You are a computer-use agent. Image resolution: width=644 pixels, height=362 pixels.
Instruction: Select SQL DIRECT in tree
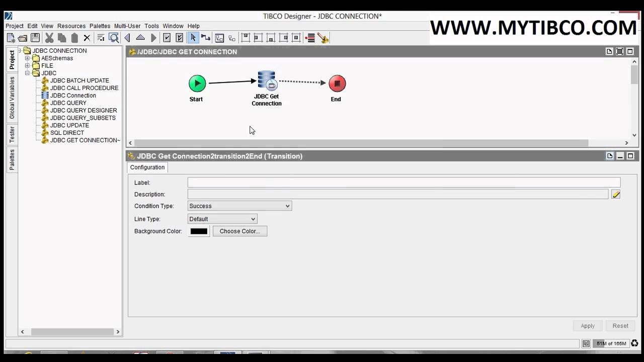[67, 133]
